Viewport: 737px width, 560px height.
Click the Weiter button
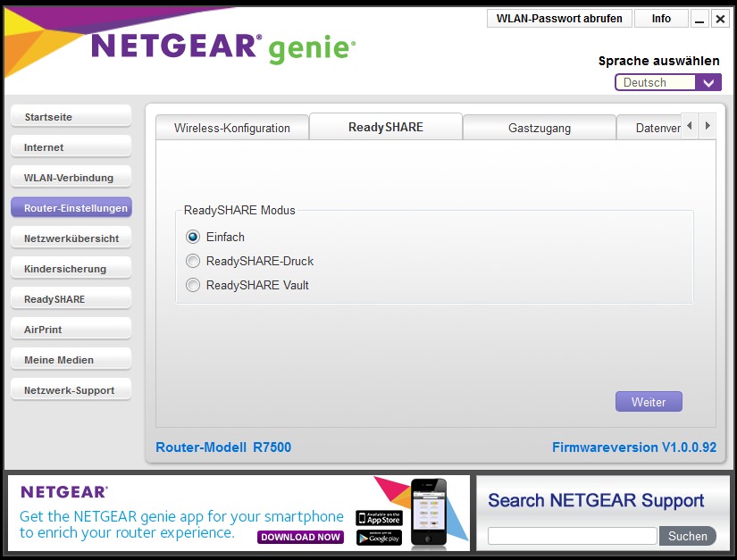click(x=649, y=402)
